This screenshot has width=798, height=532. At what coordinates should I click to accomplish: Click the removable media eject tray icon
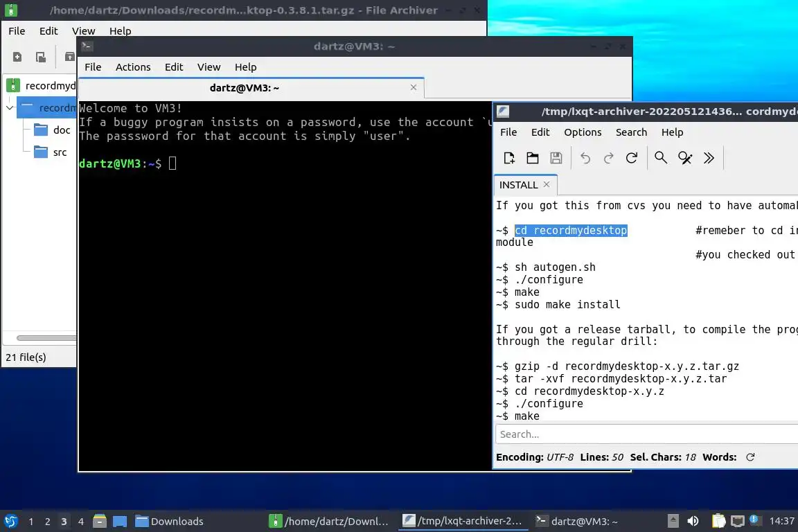point(673,521)
